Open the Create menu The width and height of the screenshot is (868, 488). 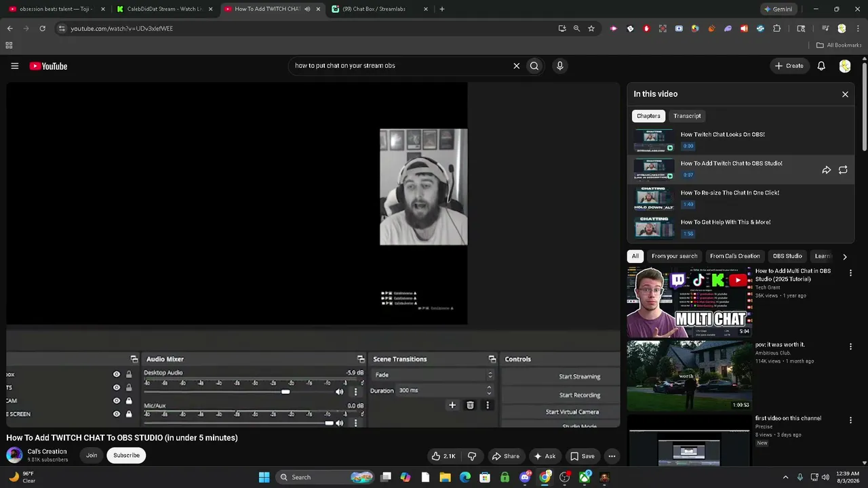tap(789, 66)
